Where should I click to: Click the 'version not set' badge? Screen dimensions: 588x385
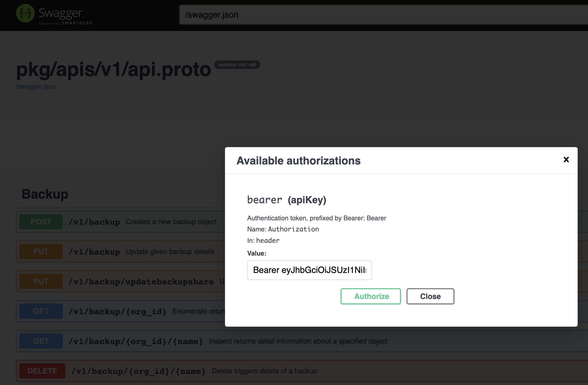tap(237, 65)
